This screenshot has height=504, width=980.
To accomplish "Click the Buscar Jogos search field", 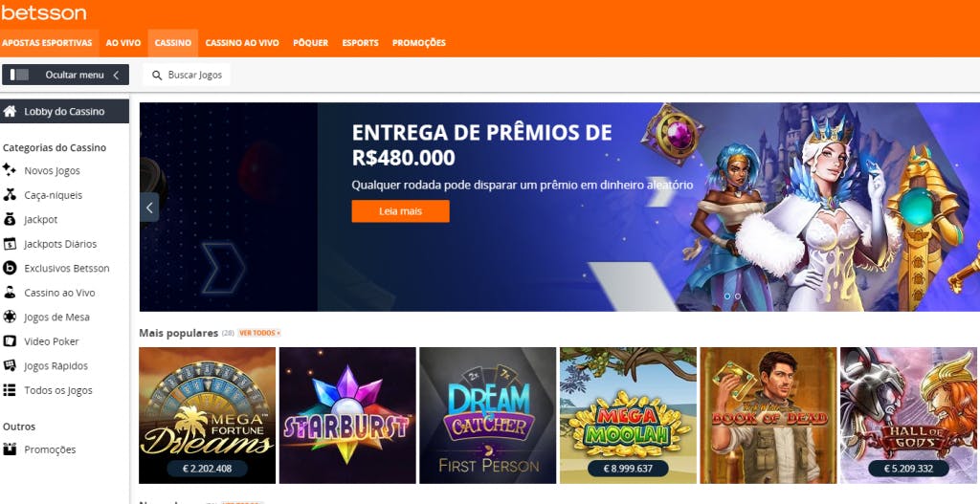I will tap(187, 75).
